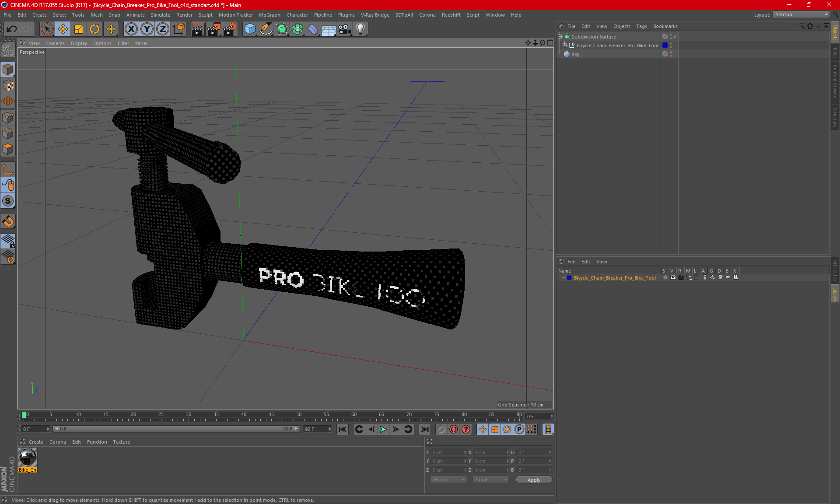Viewport: 840px width, 504px height.
Task: Select the Bike_Ch material thumbnail
Action: (28, 458)
